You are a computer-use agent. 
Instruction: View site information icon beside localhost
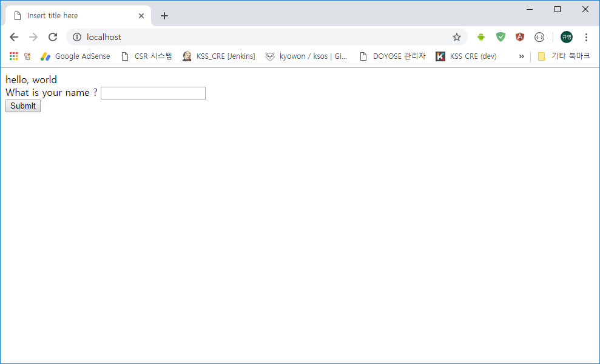pyautogui.click(x=77, y=37)
